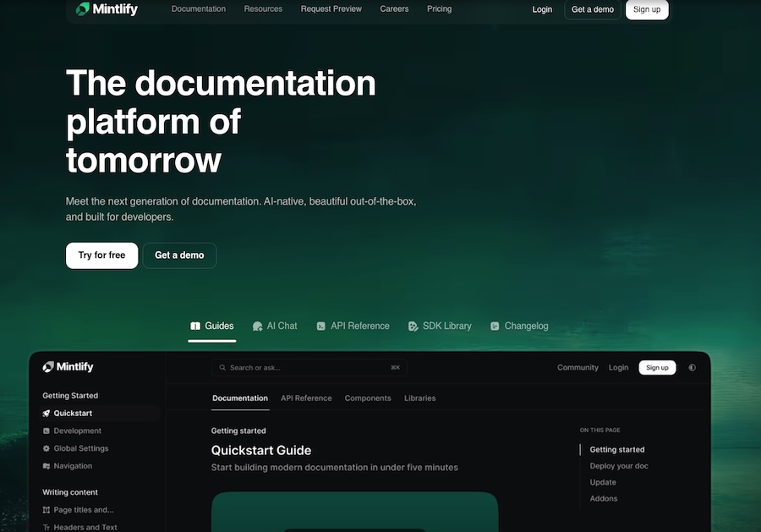This screenshot has width=761, height=532.
Task: Open the Resources dropdown in the navbar
Action: [x=263, y=8]
